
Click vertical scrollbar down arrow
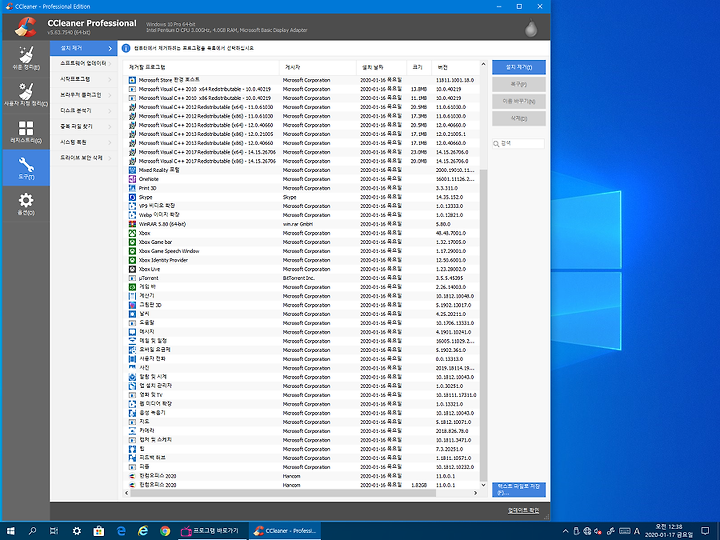pos(483,485)
